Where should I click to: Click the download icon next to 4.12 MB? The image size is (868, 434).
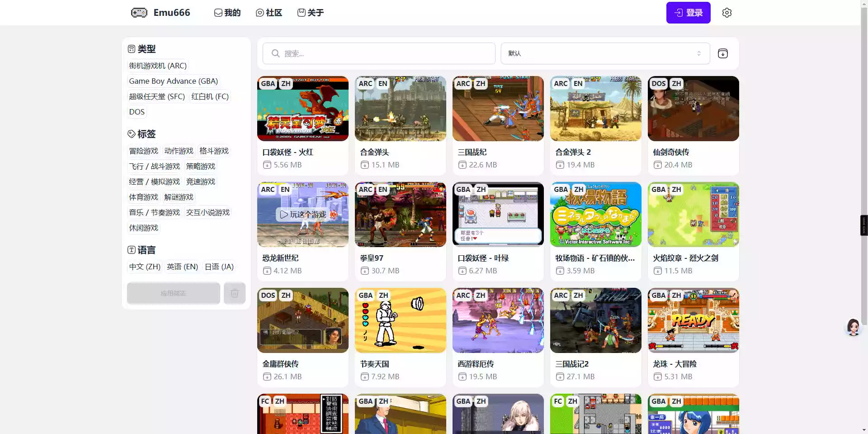click(x=267, y=271)
